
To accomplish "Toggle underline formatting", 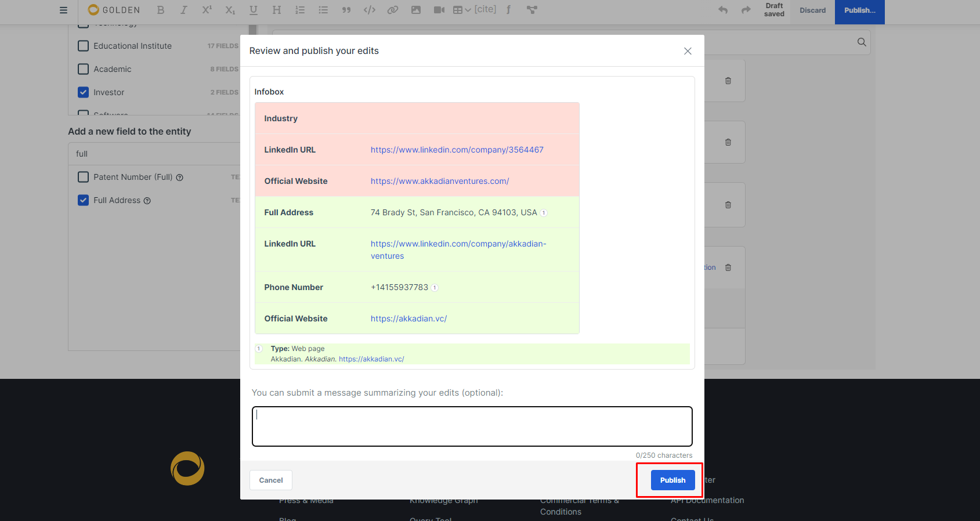I will (254, 10).
